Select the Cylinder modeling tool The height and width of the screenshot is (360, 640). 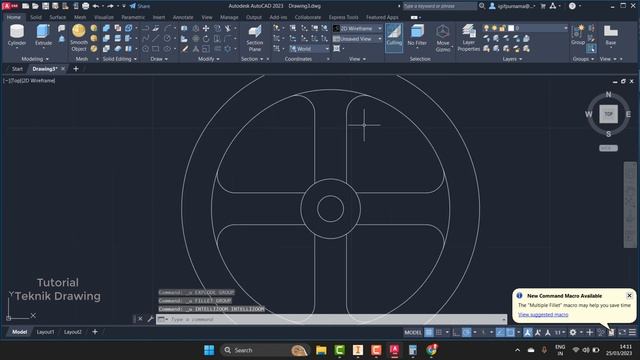pos(17,34)
